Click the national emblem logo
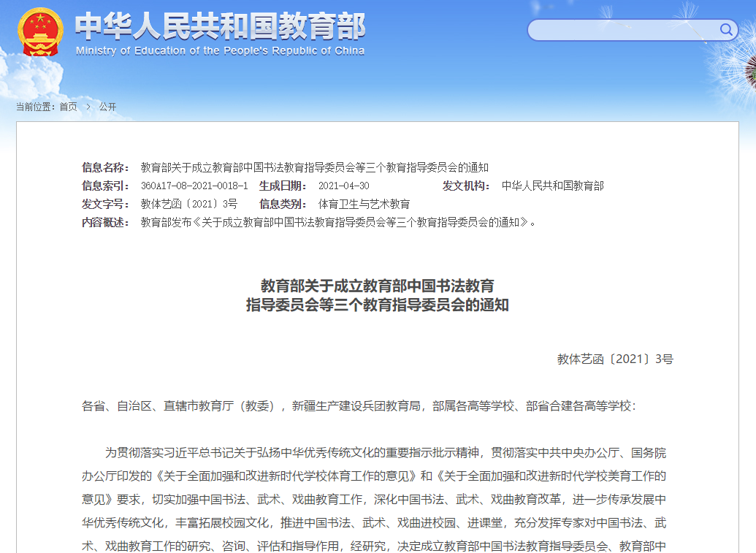Screen dimensions: 756x553 [40, 32]
